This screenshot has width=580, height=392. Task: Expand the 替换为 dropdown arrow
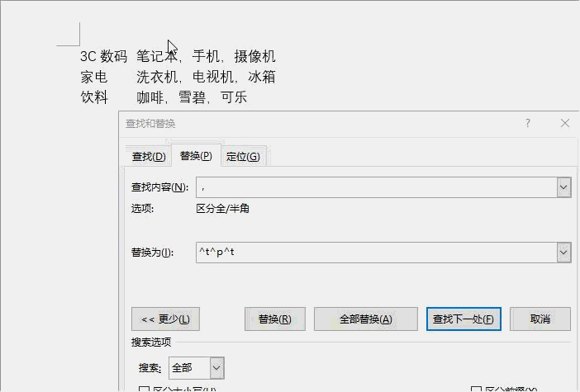tap(563, 253)
